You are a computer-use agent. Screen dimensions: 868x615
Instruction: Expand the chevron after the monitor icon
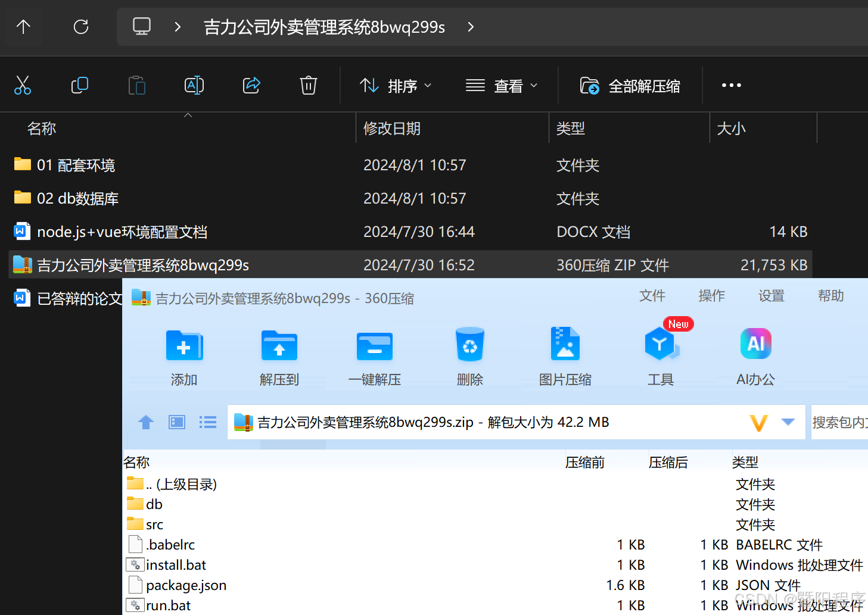[x=178, y=27]
